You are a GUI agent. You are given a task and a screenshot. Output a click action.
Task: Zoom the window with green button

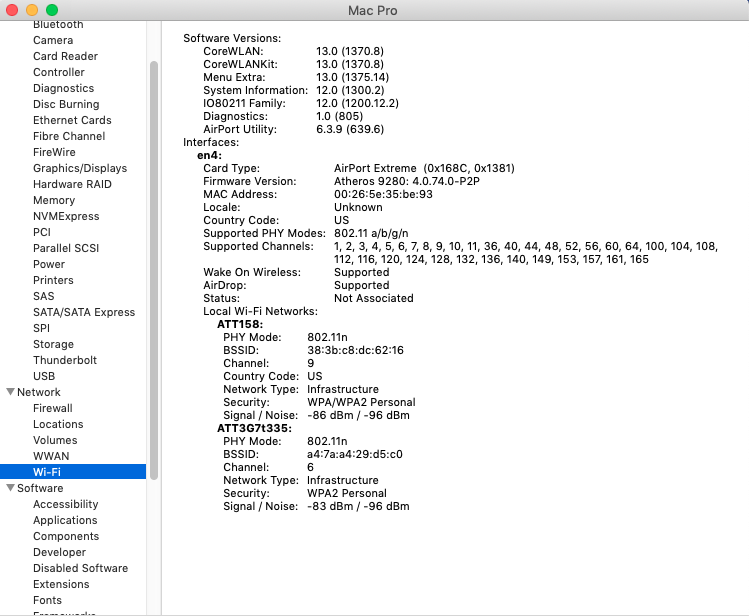point(52,10)
